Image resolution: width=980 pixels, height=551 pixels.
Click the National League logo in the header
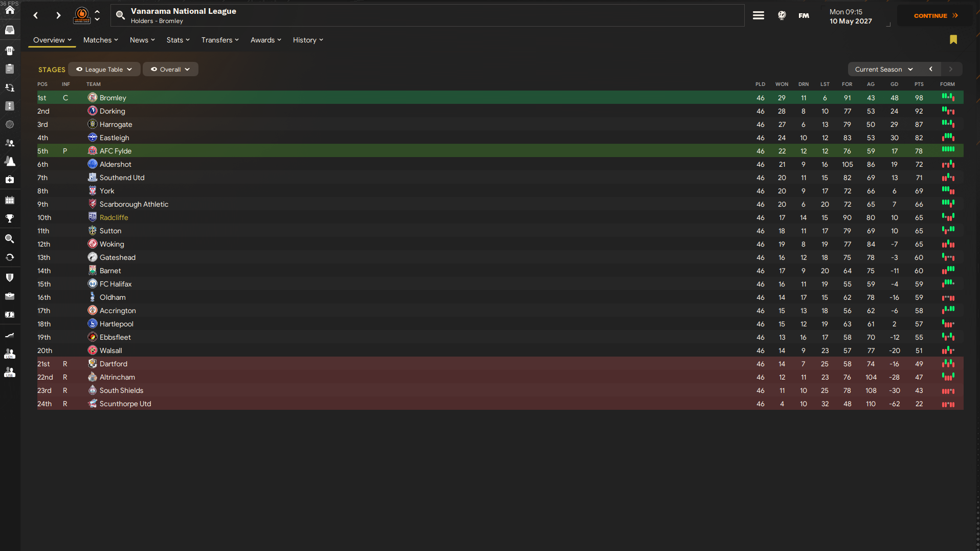[82, 15]
